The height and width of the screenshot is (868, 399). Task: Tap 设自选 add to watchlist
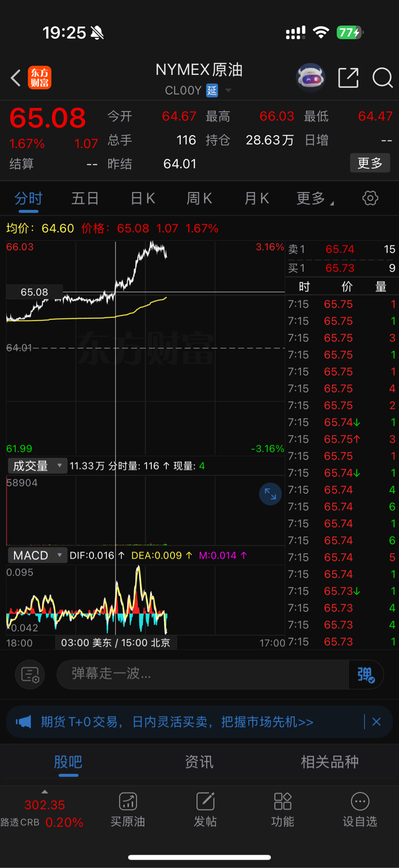pos(360,809)
